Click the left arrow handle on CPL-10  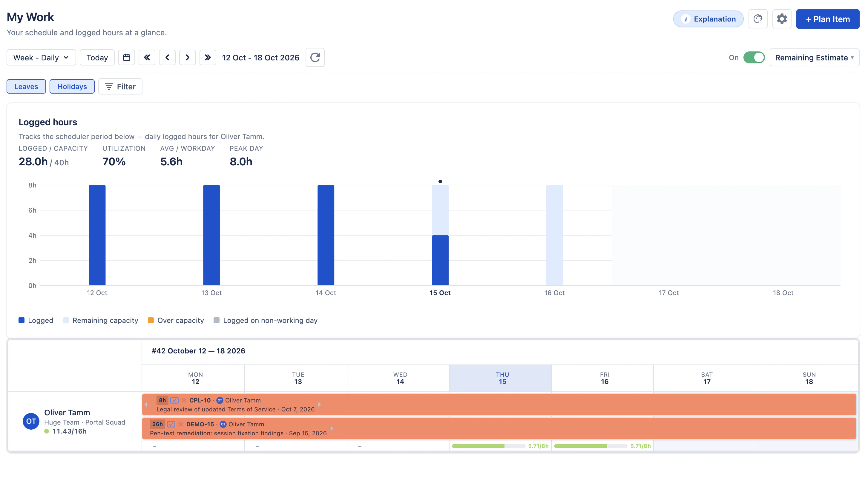tap(146, 405)
